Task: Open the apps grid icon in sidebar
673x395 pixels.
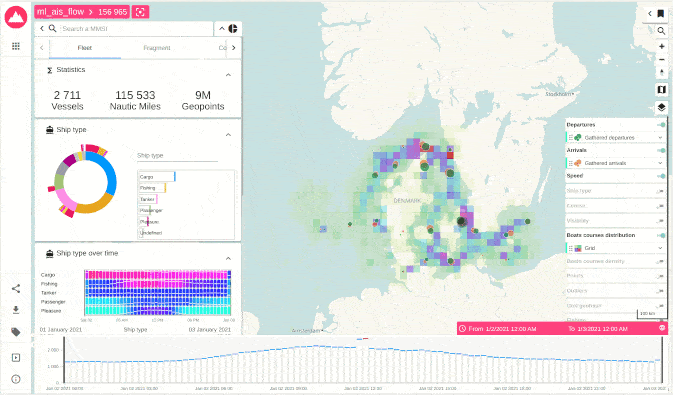Action: (16, 46)
